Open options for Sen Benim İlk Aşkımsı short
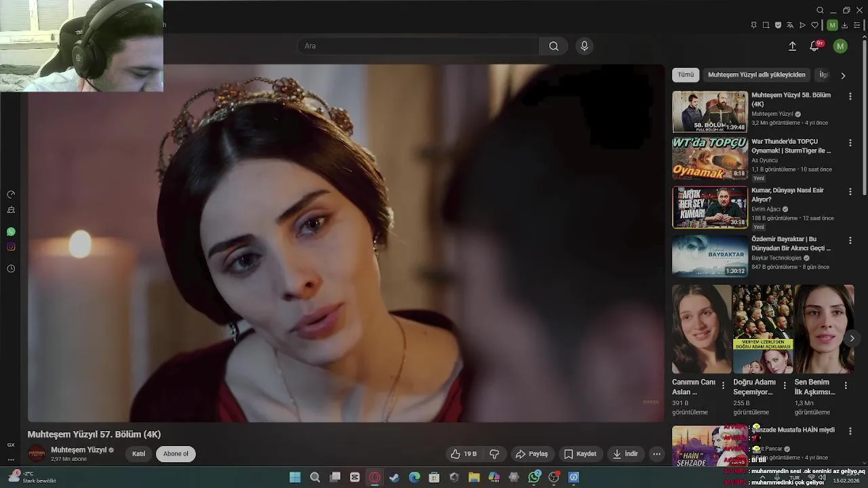Image resolution: width=868 pixels, height=488 pixels. click(x=846, y=385)
